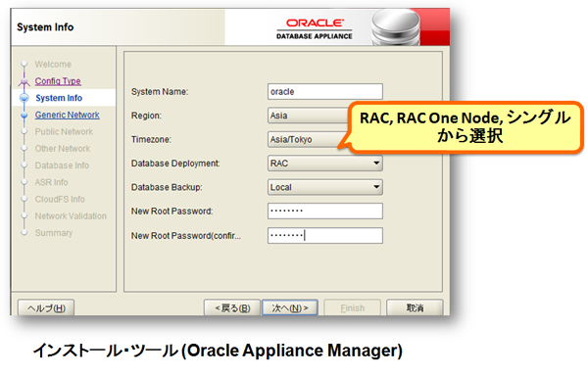
Task: Click the ヘルプ(H) help button
Action: click(46, 307)
